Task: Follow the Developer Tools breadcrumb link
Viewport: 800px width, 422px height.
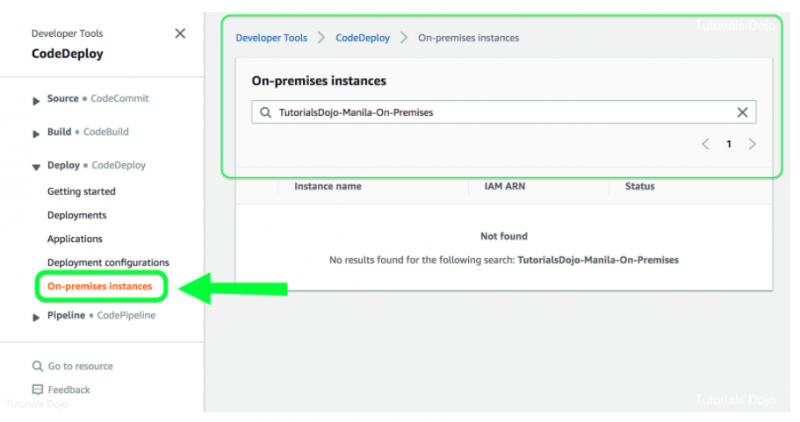Action: point(271,38)
